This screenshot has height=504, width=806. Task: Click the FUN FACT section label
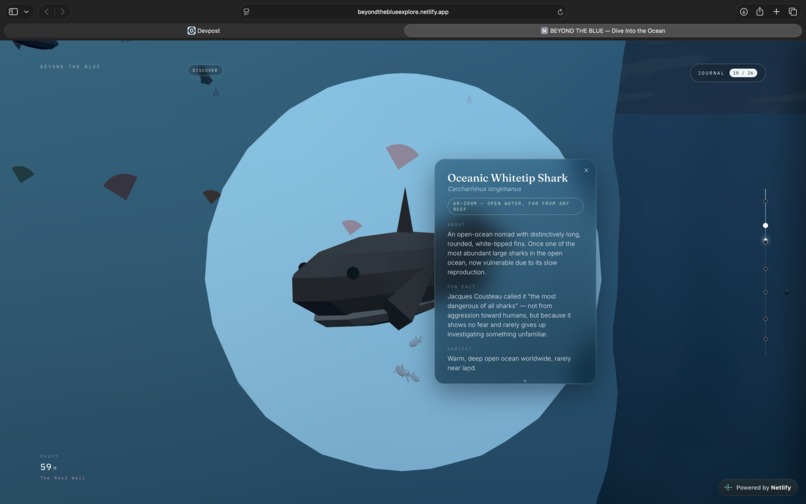pos(461,287)
